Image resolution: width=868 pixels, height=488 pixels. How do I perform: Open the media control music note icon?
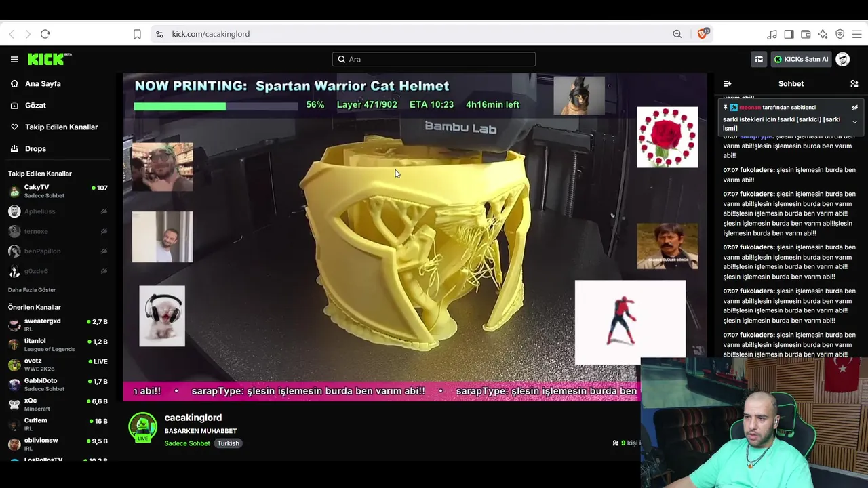click(x=772, y=34)
